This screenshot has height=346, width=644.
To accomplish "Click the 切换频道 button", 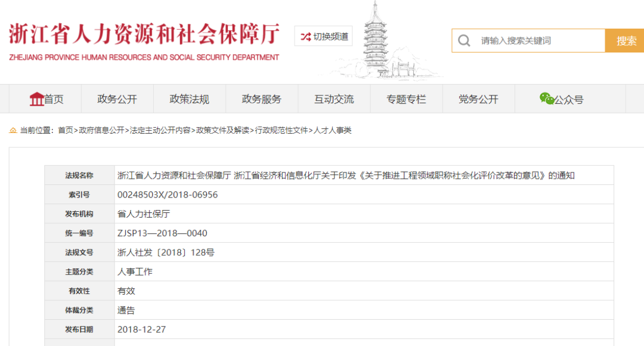I will pos(323,36).
